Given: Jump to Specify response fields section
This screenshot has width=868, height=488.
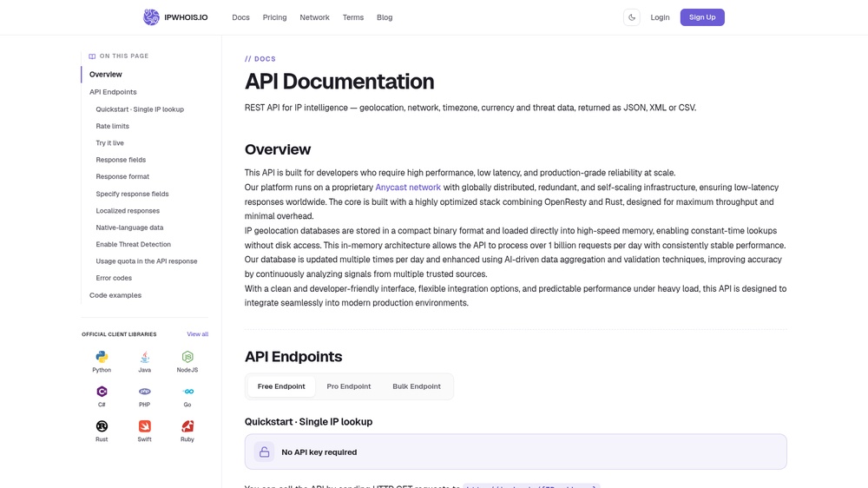Looking at the screenshot, I should tap(132, 194).
